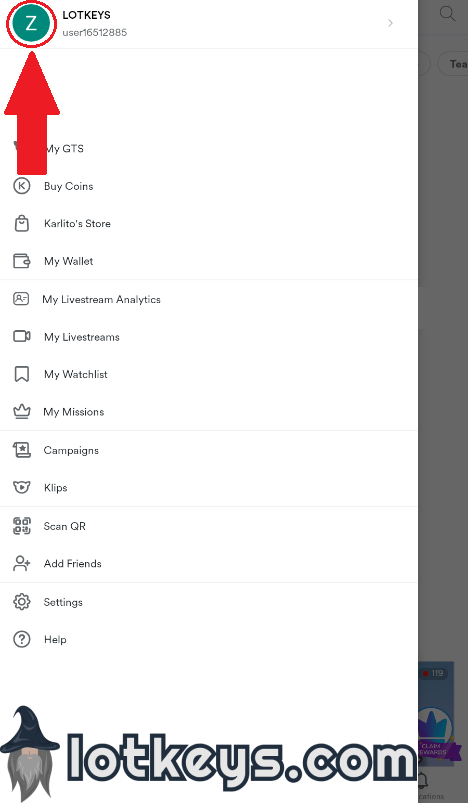The height and width of the screenshot is (803, 468).
Task: Open search with the magnifier icon
Action: pos(448,13)
